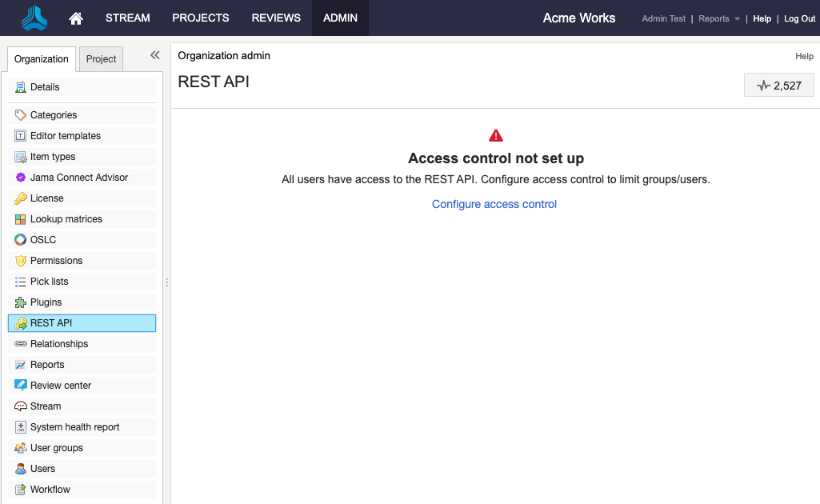Click the Users person icon
This screenshot has width=820, height=504.
pyautogui.click(x=20, y=469)
